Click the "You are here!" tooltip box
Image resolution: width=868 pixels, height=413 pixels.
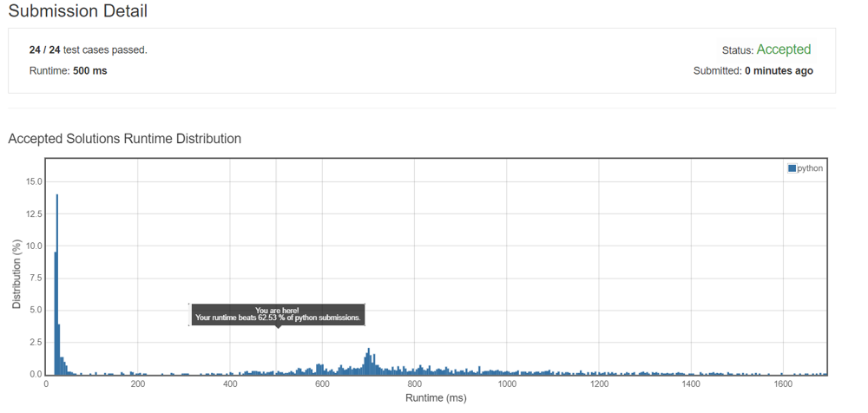pos(277,314)
